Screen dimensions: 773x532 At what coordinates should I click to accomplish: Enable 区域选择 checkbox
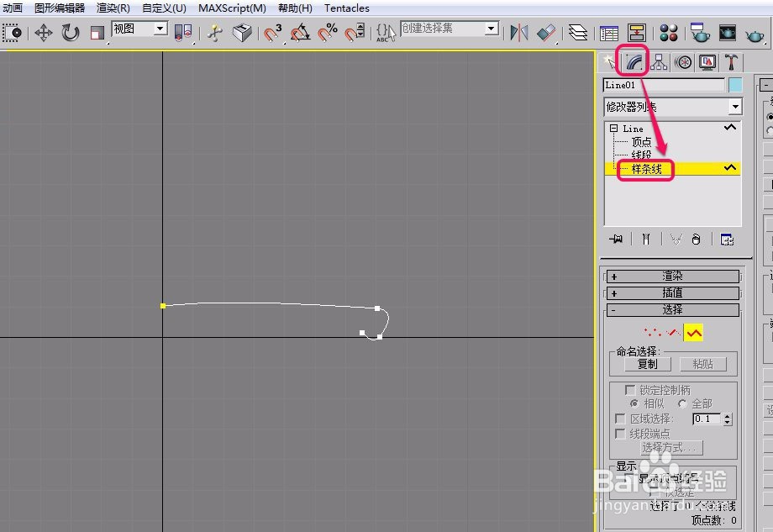pyautogui.click(x=620, y=419)
